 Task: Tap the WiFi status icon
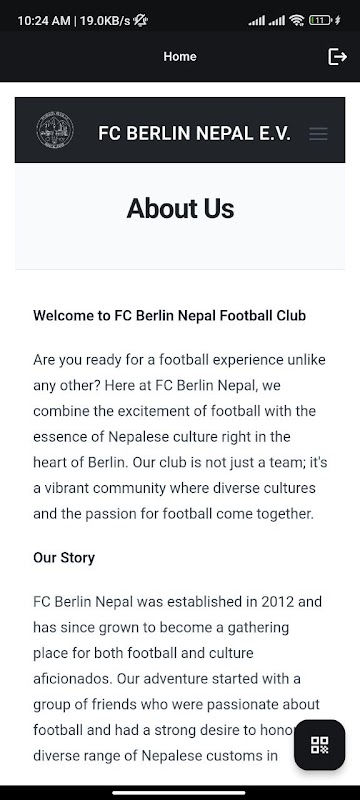(296, 20)
